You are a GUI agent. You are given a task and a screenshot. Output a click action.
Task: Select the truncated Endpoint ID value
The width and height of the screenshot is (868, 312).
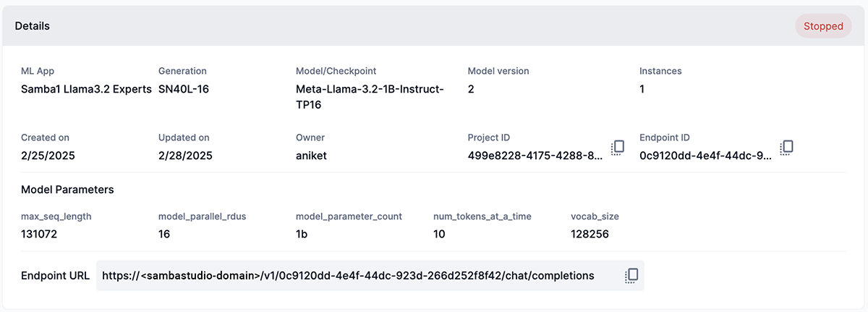click(x=705, y=156)
